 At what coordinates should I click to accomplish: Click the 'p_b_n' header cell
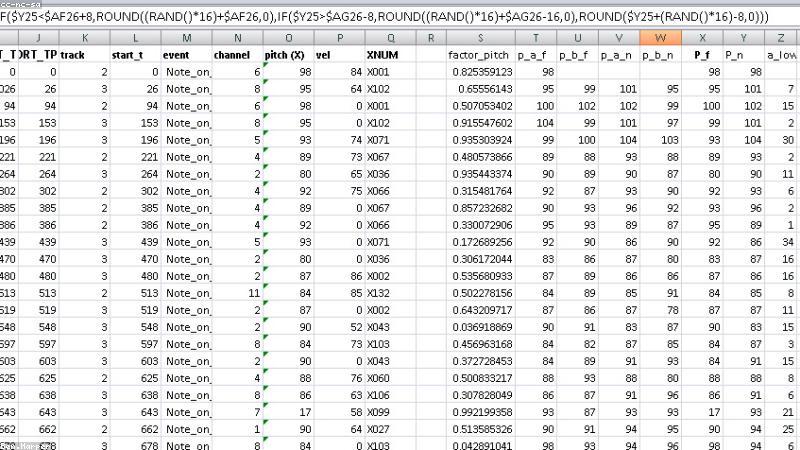pyautogui.click(x=661, y=55)
